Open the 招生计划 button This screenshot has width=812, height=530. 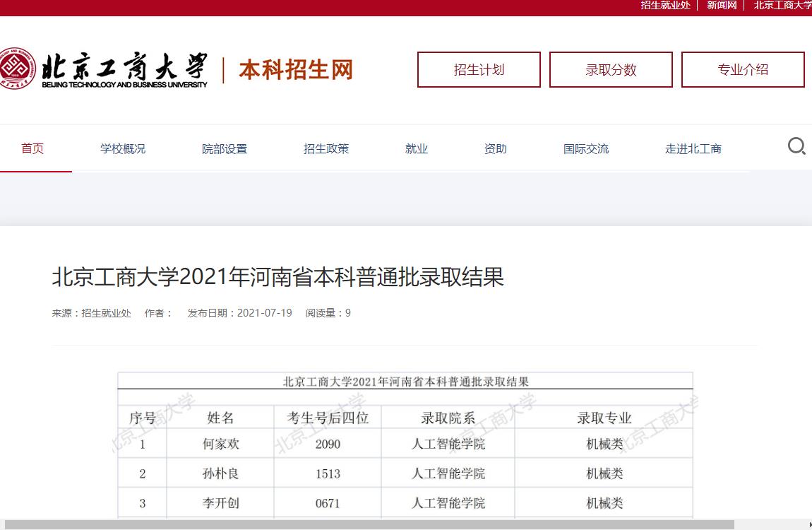pyautogui.click(x=479, y=69)
